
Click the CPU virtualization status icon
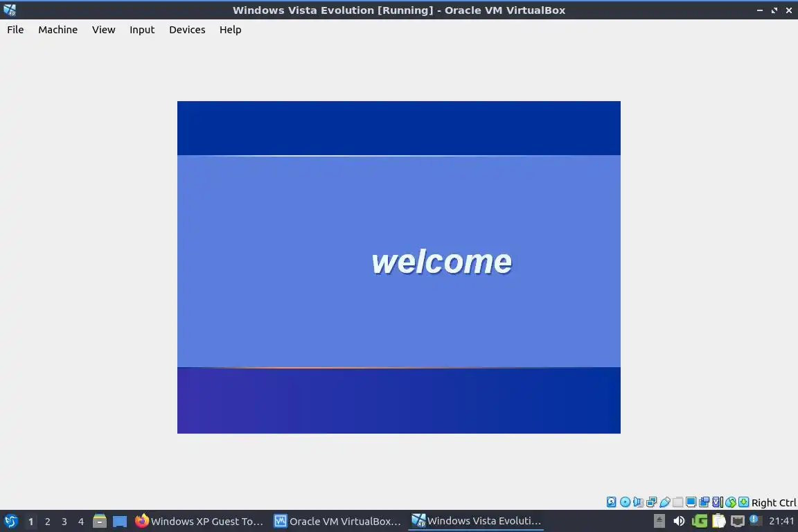[718, 502]
